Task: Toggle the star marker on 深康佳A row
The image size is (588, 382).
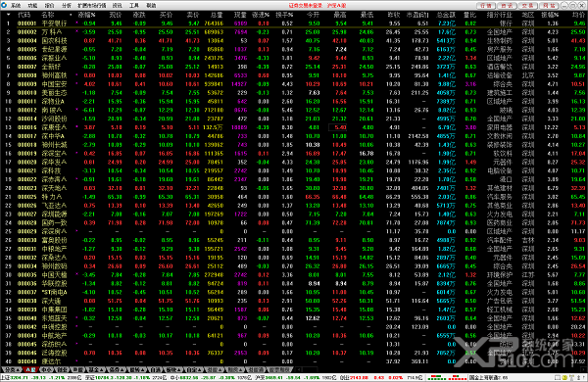Action: pos(76,126)
